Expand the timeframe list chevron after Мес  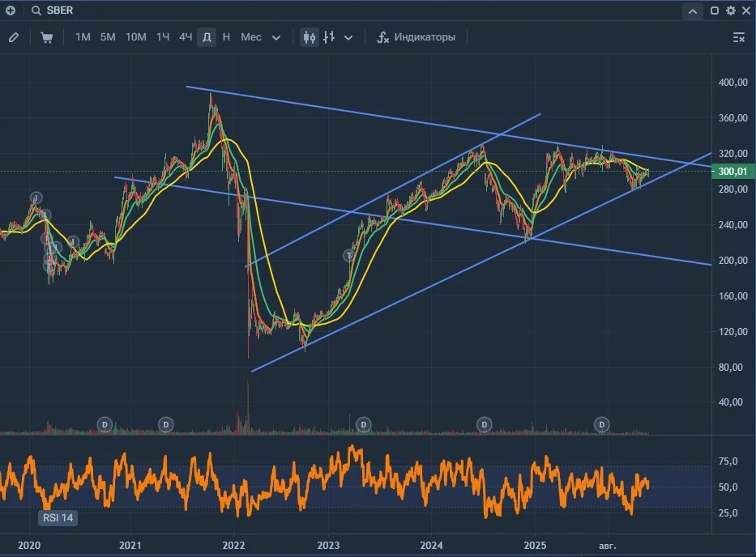[276, 37]
